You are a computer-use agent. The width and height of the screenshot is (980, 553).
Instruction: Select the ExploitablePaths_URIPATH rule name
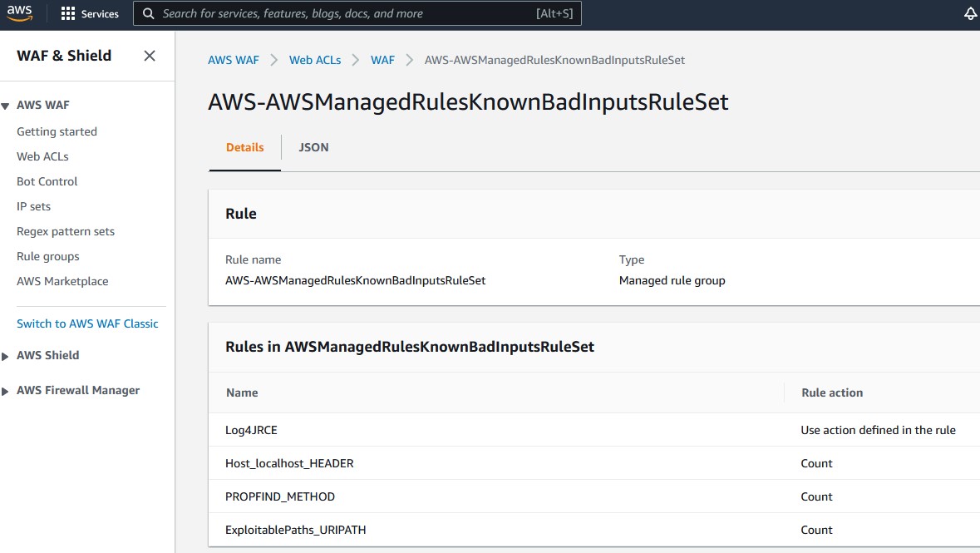click(296, 530)
